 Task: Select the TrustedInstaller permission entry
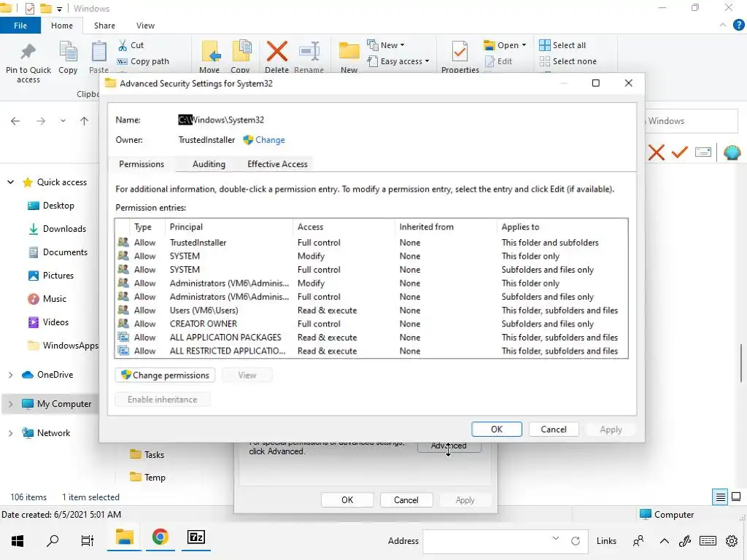pos(371,242)
